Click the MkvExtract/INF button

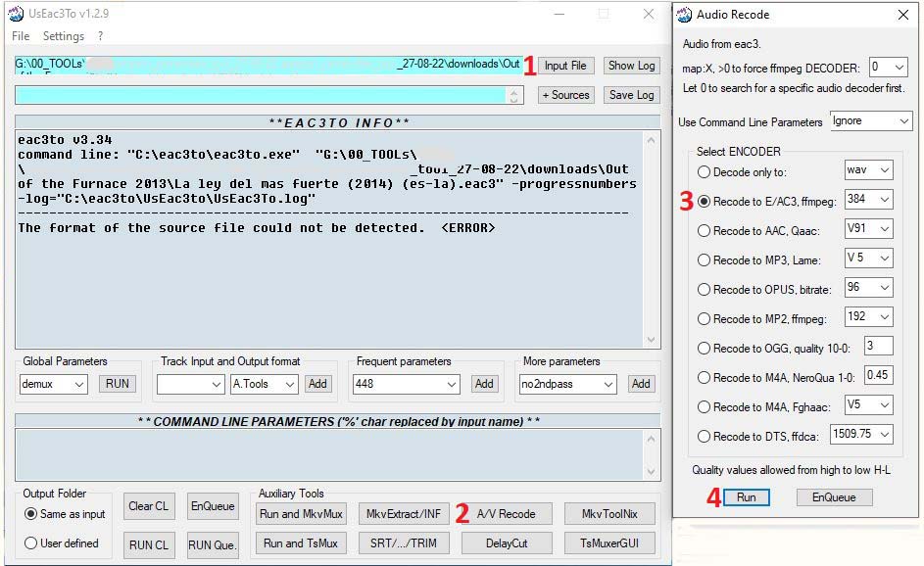[404, 514]
